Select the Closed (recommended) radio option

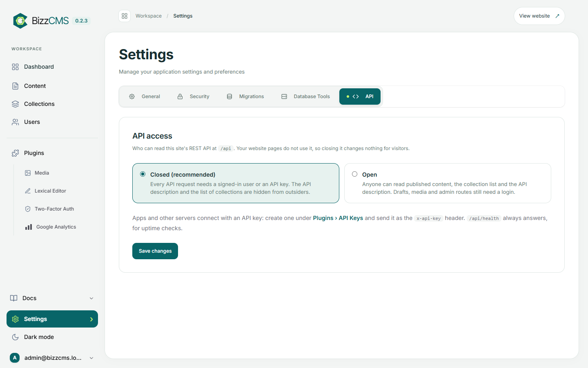143,174
